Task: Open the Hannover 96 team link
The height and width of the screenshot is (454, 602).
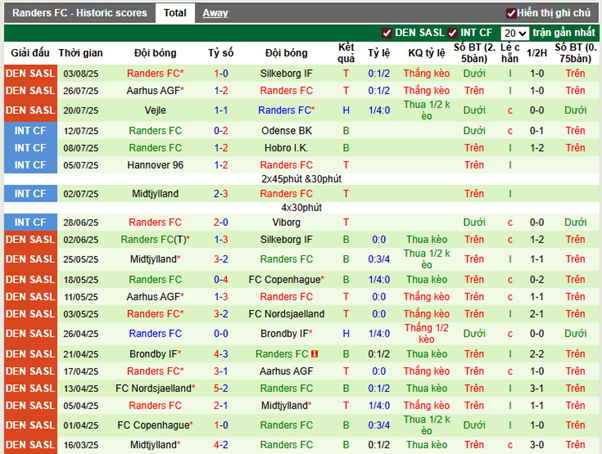Action: pyautogui.click(x=155, y=165)
